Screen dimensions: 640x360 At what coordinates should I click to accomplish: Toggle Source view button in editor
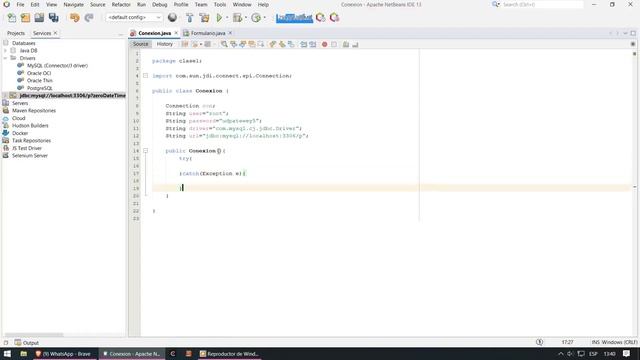140,44
